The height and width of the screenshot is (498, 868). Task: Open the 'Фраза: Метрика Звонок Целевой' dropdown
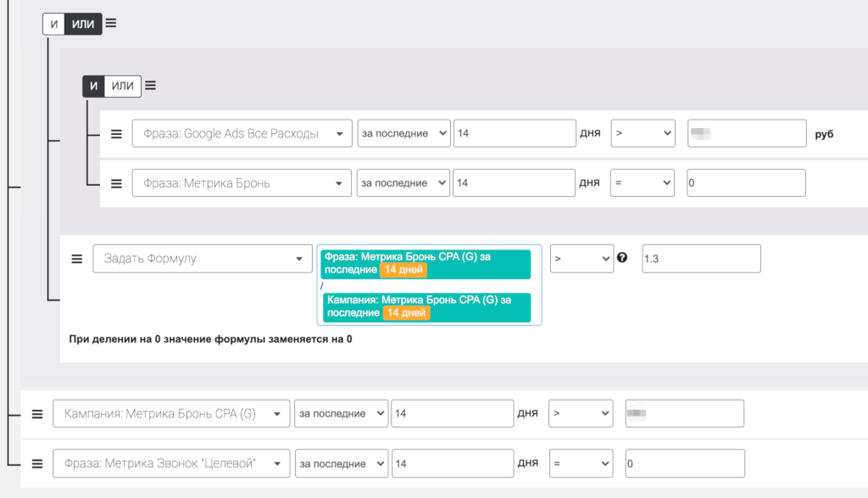click(171, 464)
